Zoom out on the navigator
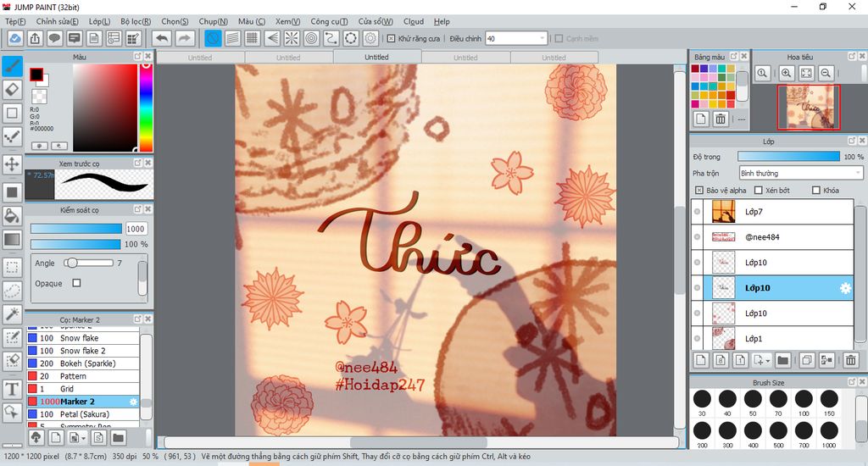Screen dimensions: 868x466 (826, 73)
